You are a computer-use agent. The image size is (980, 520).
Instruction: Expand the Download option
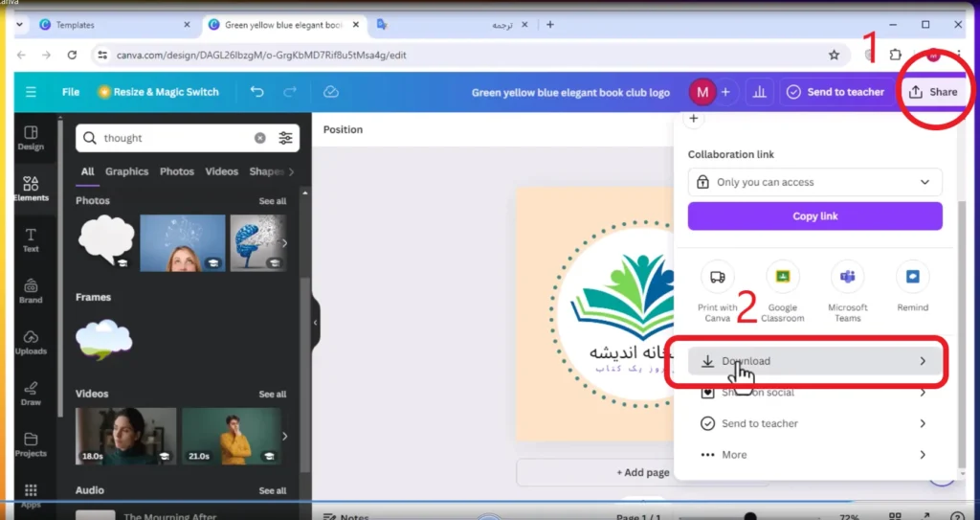[x=815, y=361]
